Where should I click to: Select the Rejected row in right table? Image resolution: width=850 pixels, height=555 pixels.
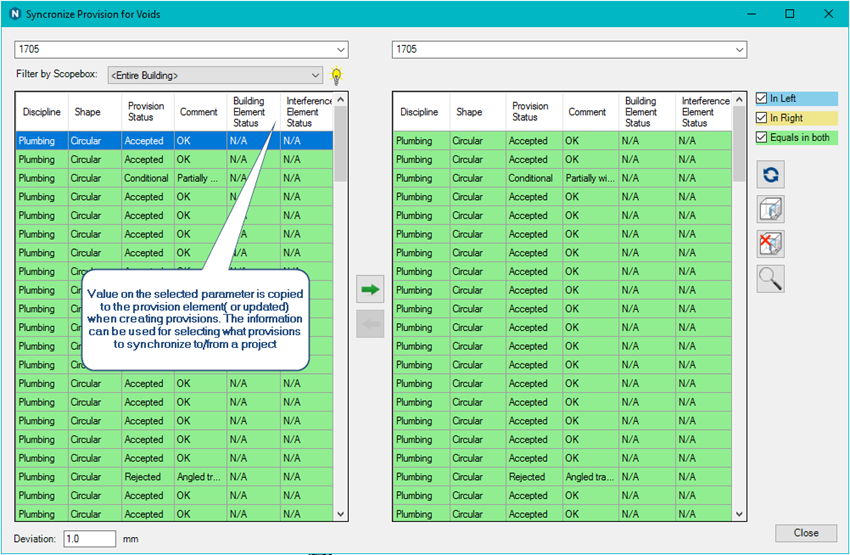(x=528, y=477)
